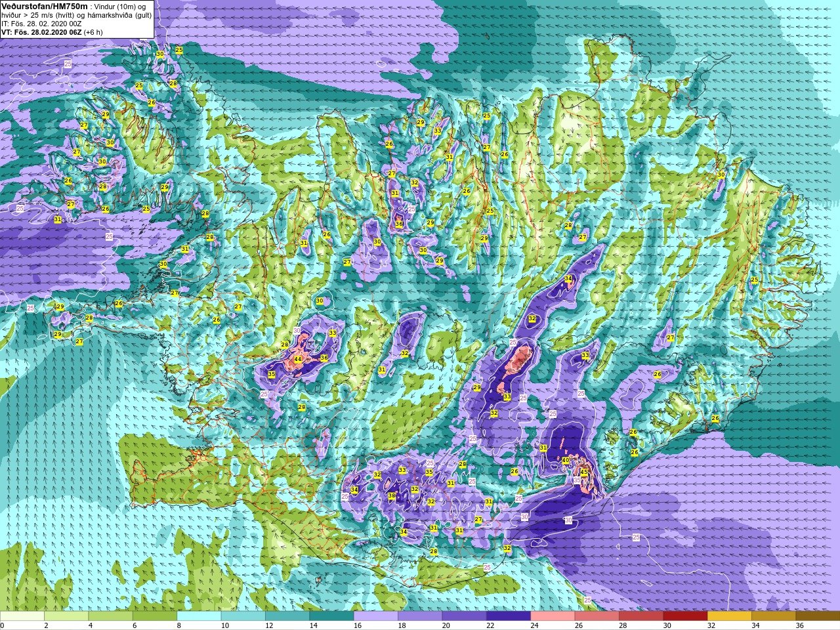
Task: Select the yellow '45' gust label
Action: click(584, 472)
